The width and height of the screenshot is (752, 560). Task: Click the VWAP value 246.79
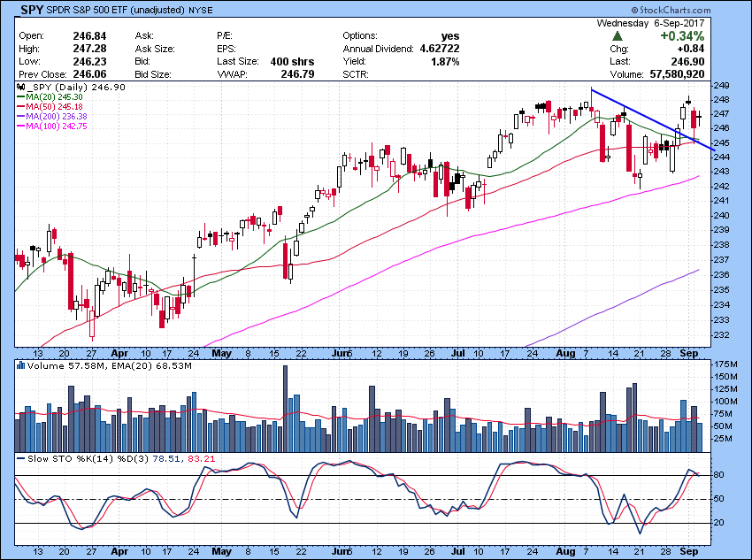click(298, 74)
